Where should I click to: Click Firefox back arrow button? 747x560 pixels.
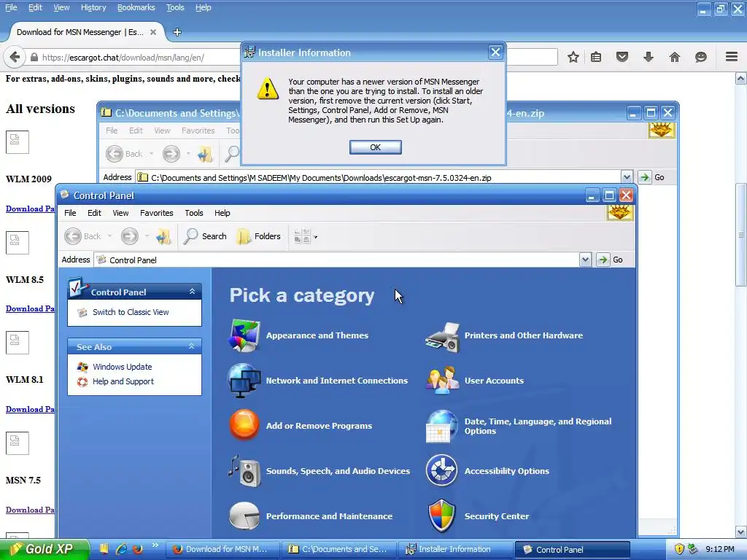click(15, 57)
